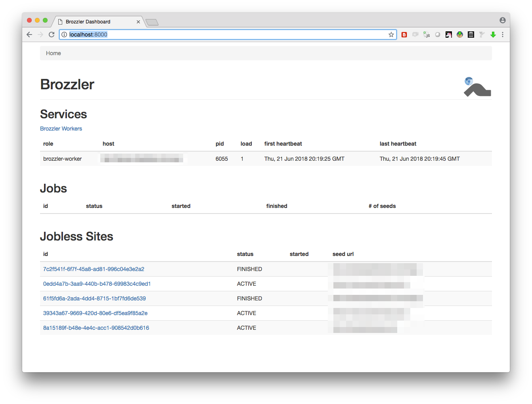Click the 'status' column header in Jobs
Image resolution: width=532 pixels, height=404 pixels.
click(x=94, y=206)
